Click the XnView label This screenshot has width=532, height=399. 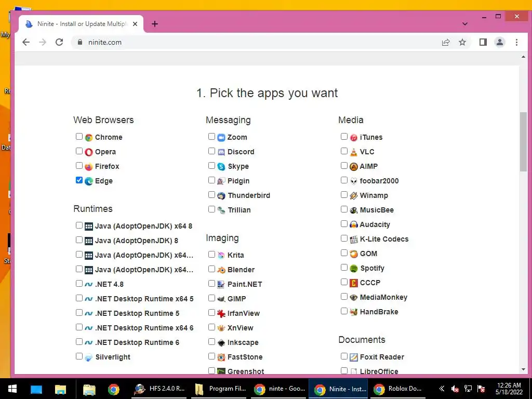click(240, 328)
